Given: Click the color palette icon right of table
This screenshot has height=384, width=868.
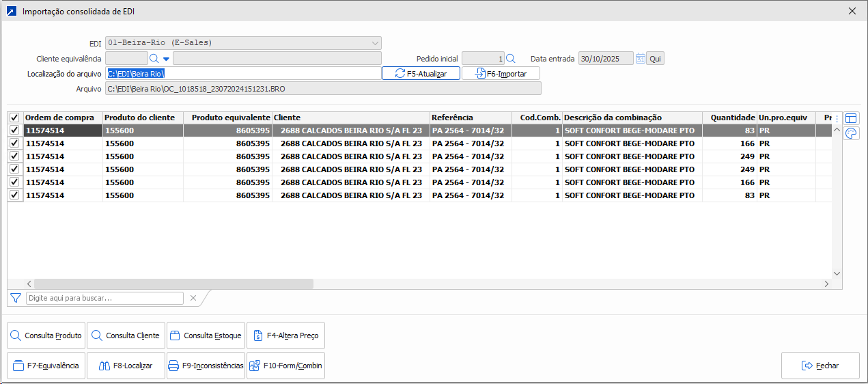Looking at the screenshot, I should coord(851,133).
